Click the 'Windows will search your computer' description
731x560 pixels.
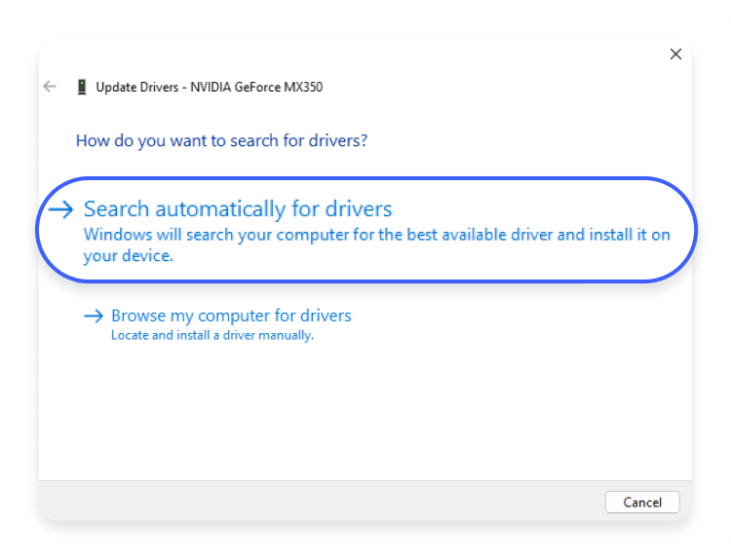tap(376, 236)
